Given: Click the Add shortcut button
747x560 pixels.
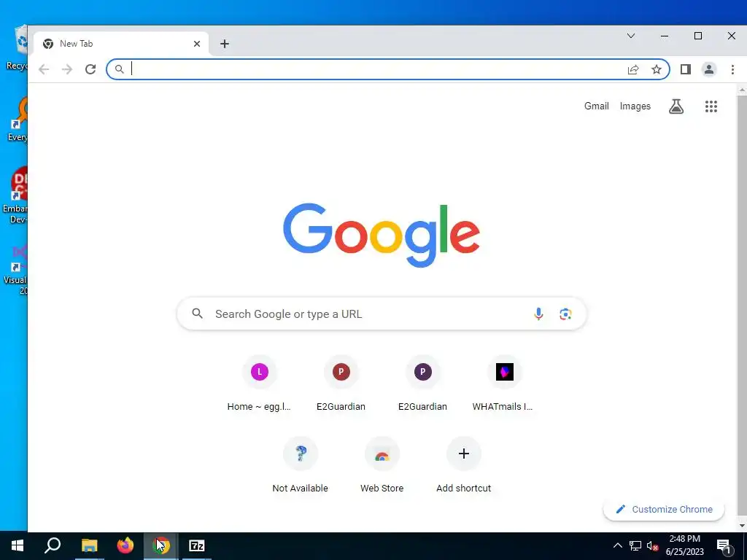Looking at the screenshot, I should [x=463, y=465].
